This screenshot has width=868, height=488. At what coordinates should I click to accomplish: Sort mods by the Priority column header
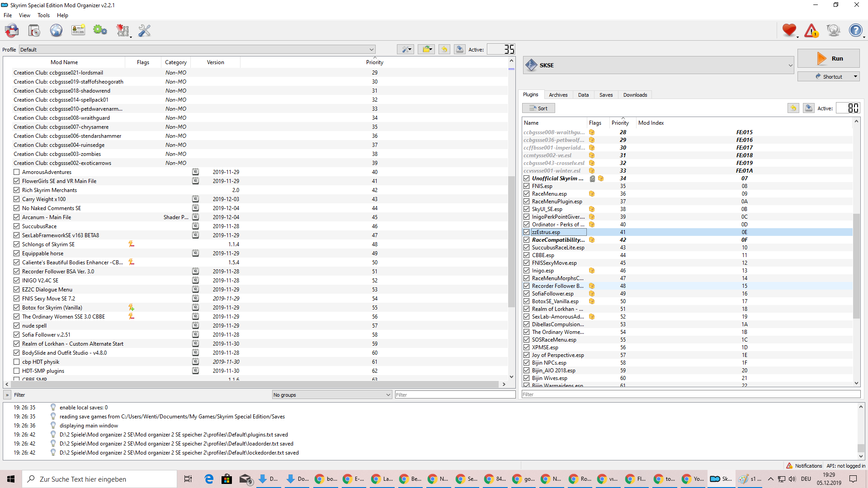[374, 62]
